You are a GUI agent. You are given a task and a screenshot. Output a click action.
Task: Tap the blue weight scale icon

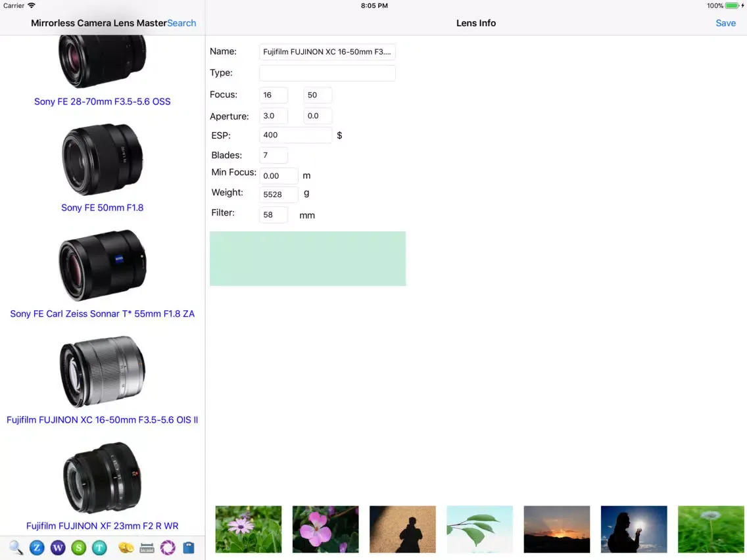(x=189, y=548)
